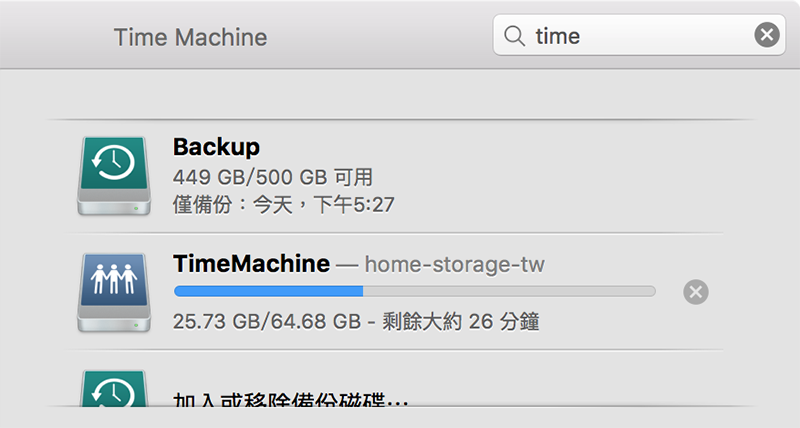The height and width of the screenshot is (428, 800).
Task: Click the home-storage-tw server label
Action: [455, 264]
